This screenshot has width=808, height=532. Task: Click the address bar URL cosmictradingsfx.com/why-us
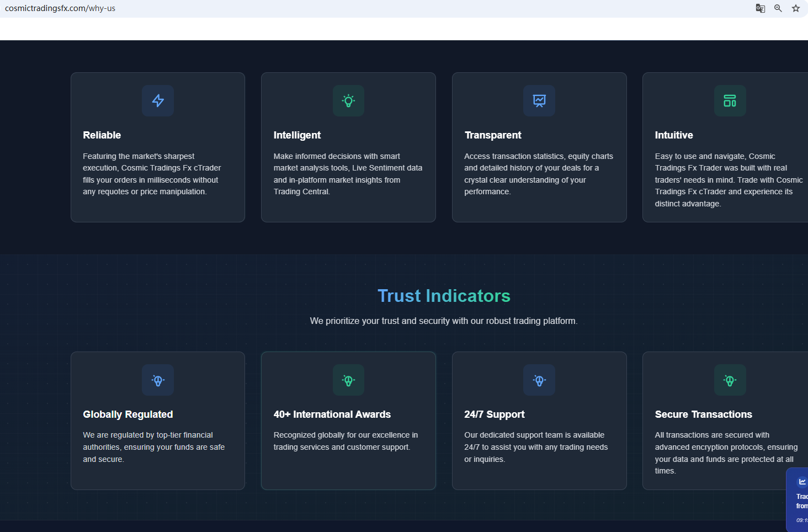[60, 8]
